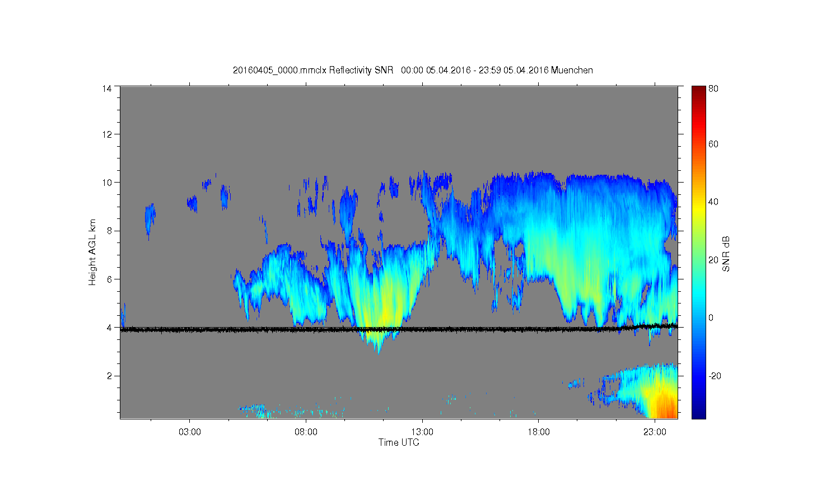The height and width of the screenshot is (504, 840).
Task: Select the height axis tick label 12
Action: 106,134
